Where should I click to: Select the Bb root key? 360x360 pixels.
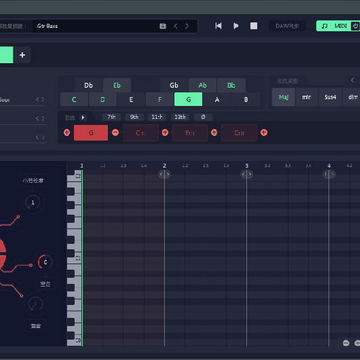231,85
